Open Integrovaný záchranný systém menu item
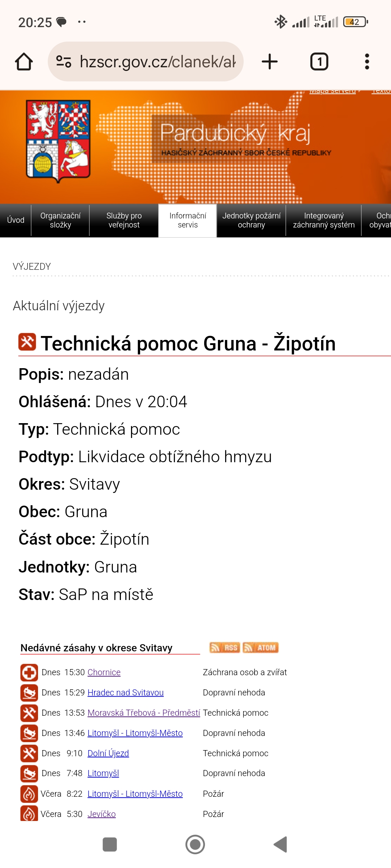 click(324, 220)
